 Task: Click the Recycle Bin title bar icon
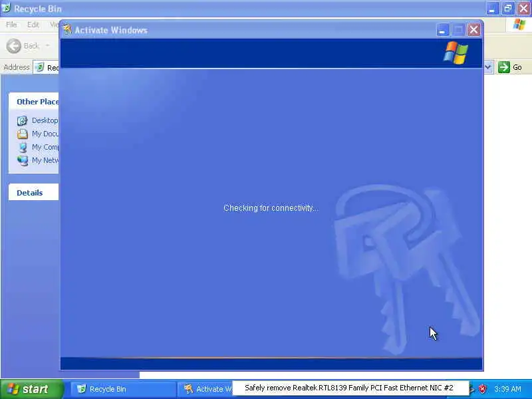5,7
